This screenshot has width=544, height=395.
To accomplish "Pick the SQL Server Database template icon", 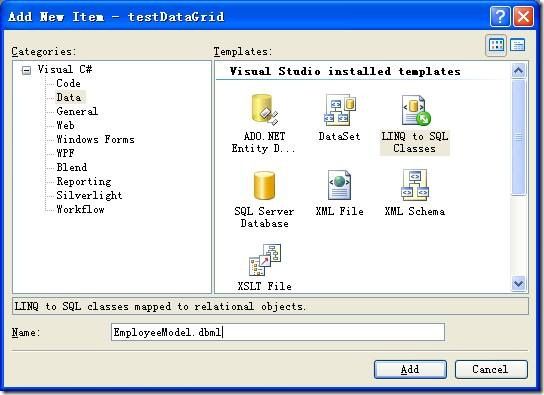I will [x=264, y=186].
